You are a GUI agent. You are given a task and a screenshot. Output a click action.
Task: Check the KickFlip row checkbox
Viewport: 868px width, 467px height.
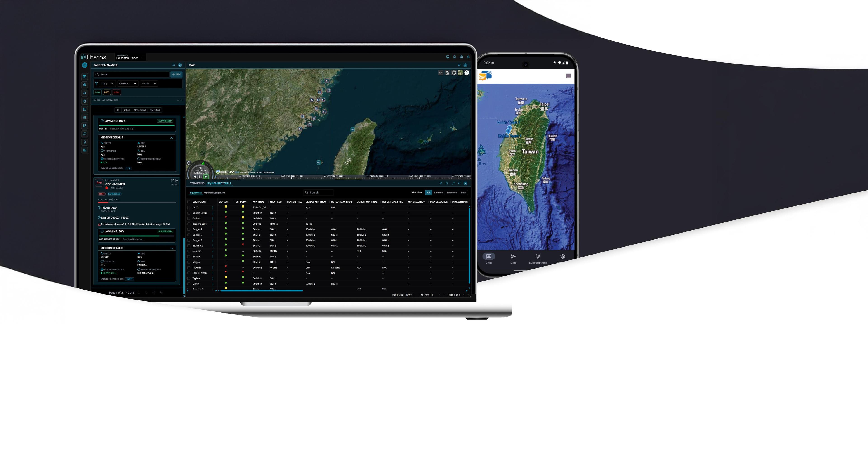coord(189,268)
